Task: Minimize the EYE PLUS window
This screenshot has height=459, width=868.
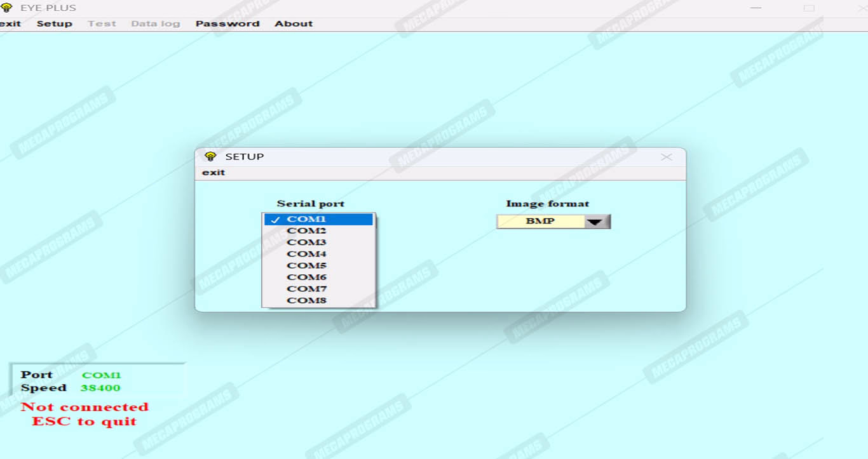Action: [756, 8]
